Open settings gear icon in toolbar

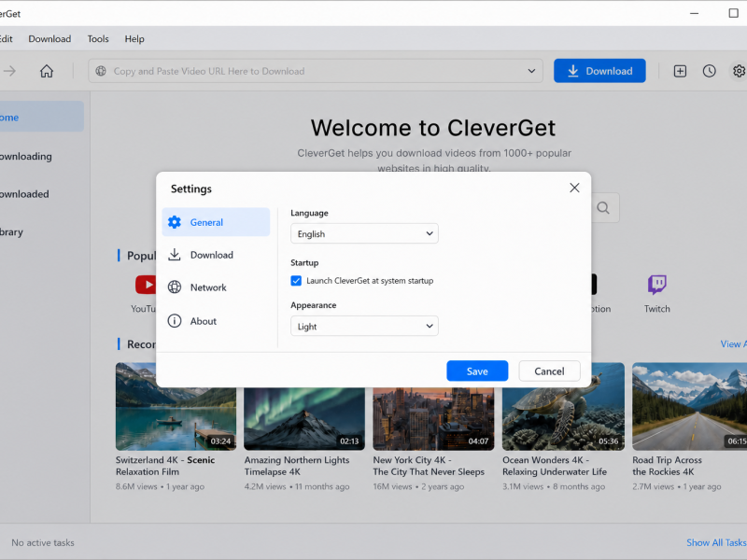point(739,71)
